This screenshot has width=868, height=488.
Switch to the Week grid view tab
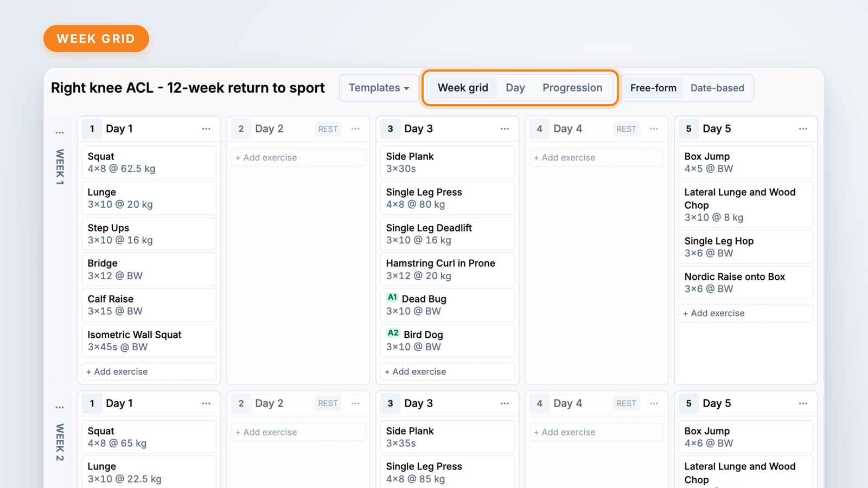[x=463, y=88]
